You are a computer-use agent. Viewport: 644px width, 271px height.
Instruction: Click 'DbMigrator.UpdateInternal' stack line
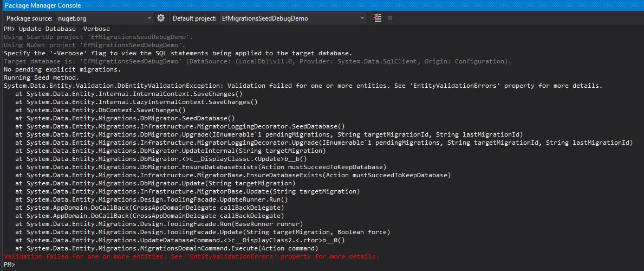(170, 151)
